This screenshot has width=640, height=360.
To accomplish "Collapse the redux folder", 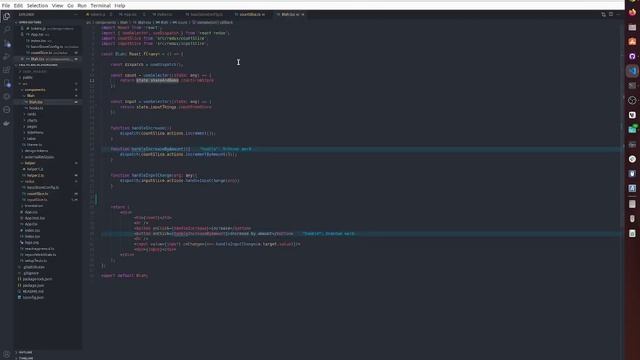I will (30, 182).
